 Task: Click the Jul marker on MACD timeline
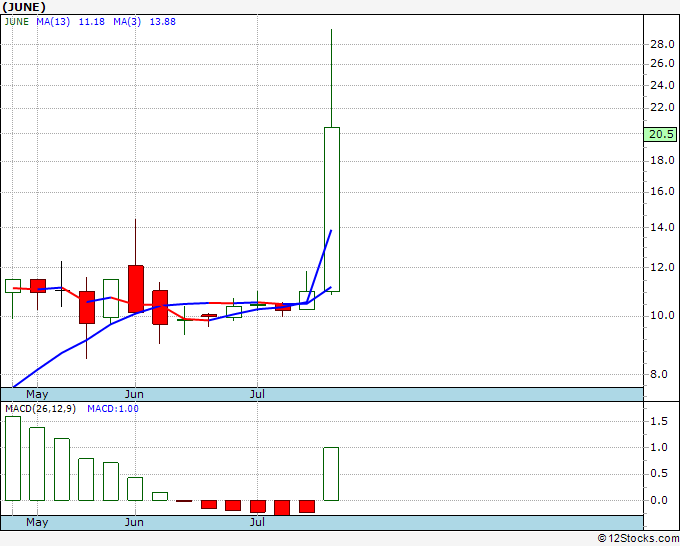pyautogui.click(x=257, y=522)
